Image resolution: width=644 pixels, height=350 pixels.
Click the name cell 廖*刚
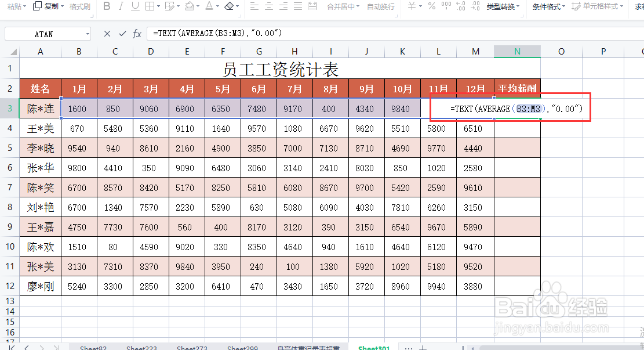click(40, 286)
